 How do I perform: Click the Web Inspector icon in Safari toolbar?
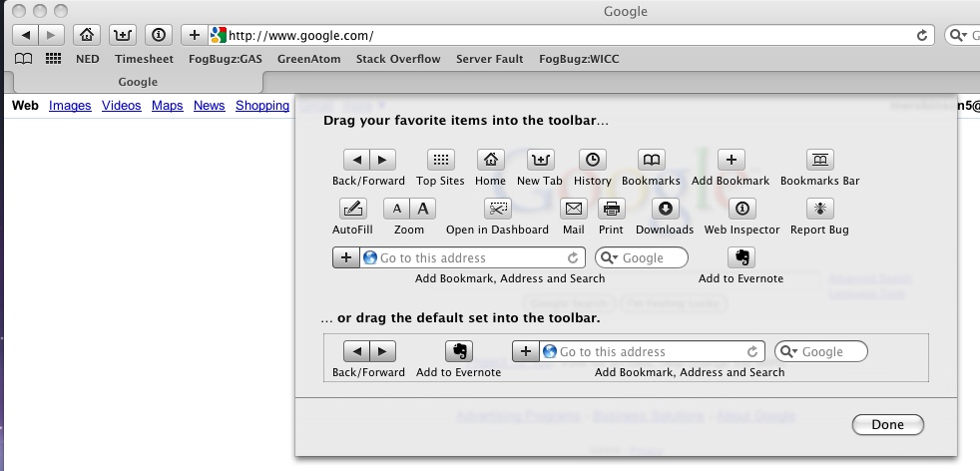point(159,35)
